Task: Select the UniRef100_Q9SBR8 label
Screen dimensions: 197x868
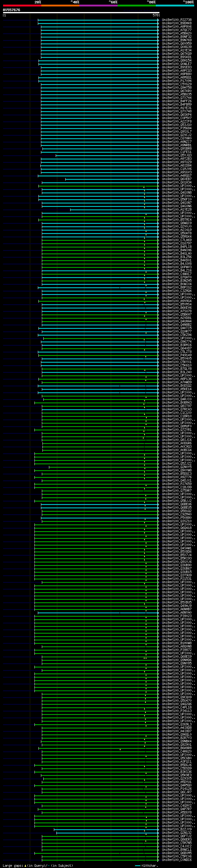Action: [176, 149]
